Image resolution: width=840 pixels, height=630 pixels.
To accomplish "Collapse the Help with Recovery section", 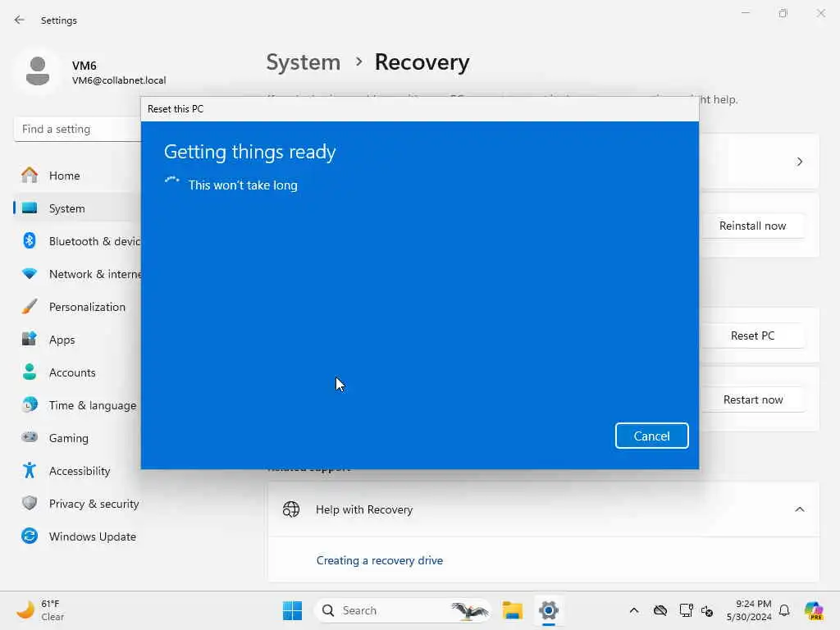I will [799, 509].
